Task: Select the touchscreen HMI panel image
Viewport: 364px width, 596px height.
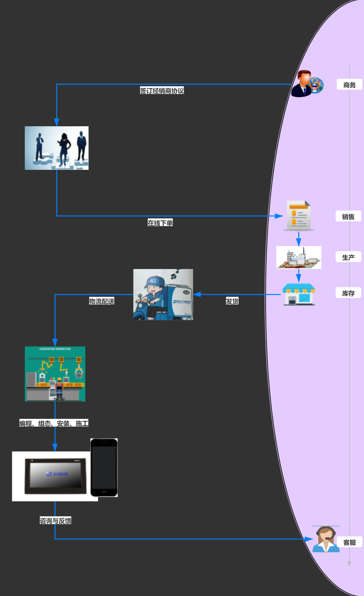Action: coord(55,476)
